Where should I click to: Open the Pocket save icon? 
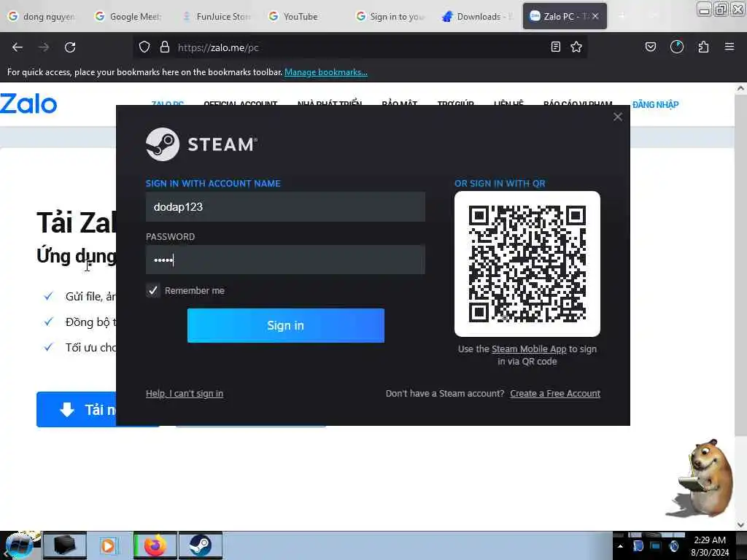(x=650, y=47)
